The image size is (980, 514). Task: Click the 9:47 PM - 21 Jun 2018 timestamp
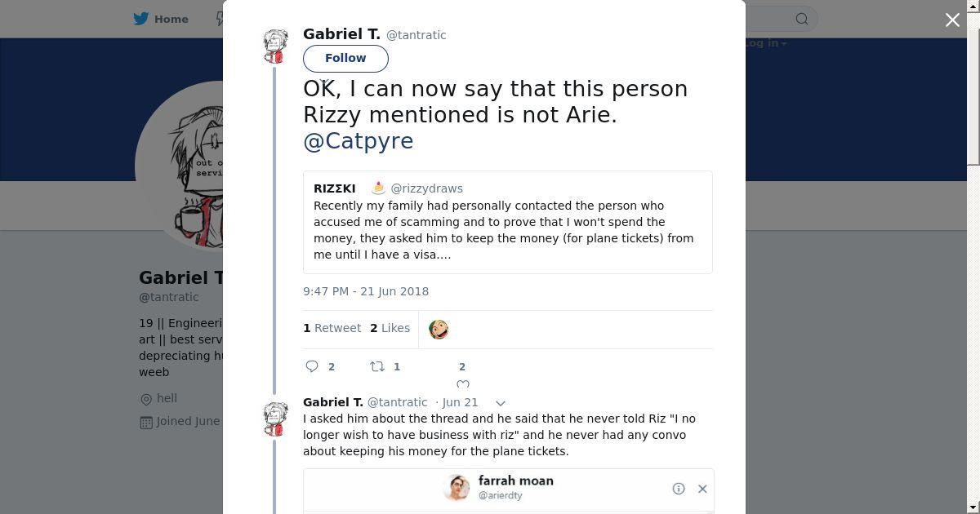[x=366, y=291]
